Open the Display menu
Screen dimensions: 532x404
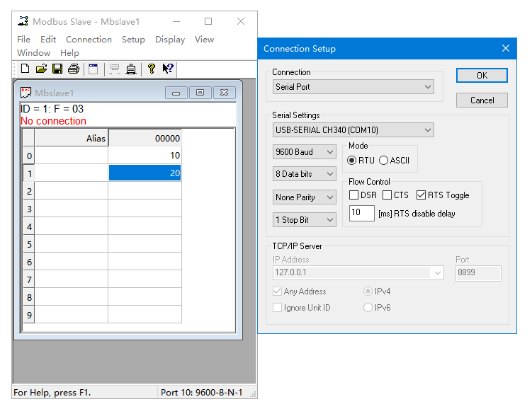pyautogui.click(x=170, y=40)
